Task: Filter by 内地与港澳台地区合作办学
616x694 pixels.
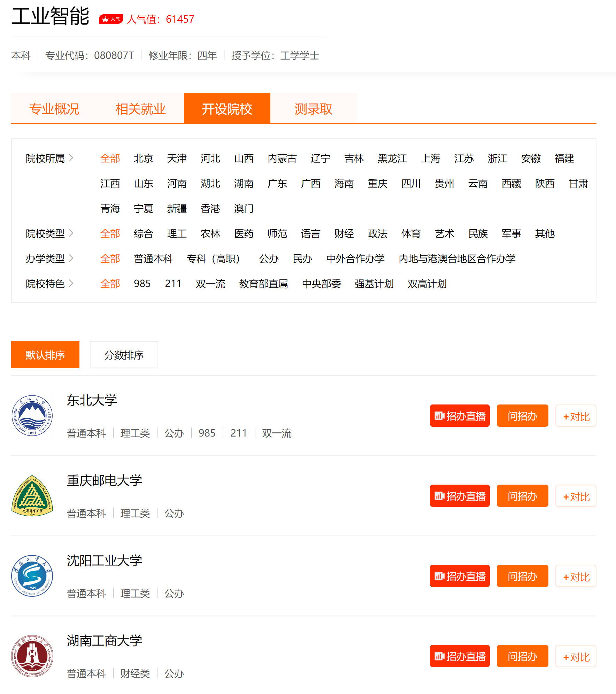Action: click(x=457, y=259)
